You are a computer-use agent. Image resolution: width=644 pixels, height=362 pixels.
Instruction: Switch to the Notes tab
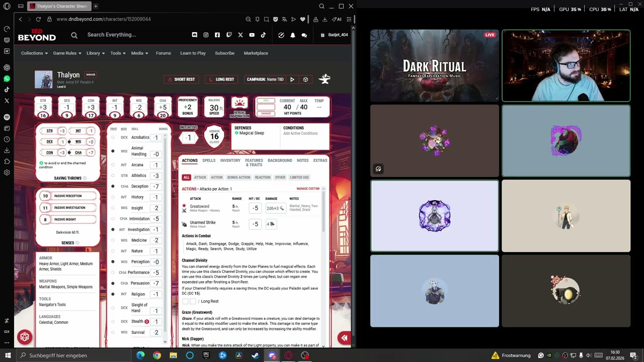(x=302, y=160)
